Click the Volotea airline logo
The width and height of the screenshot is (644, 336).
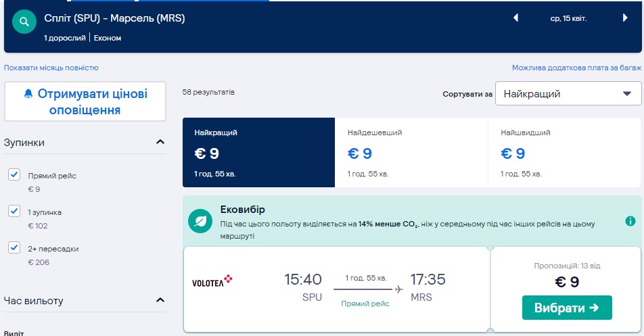(x=212, y=279)
